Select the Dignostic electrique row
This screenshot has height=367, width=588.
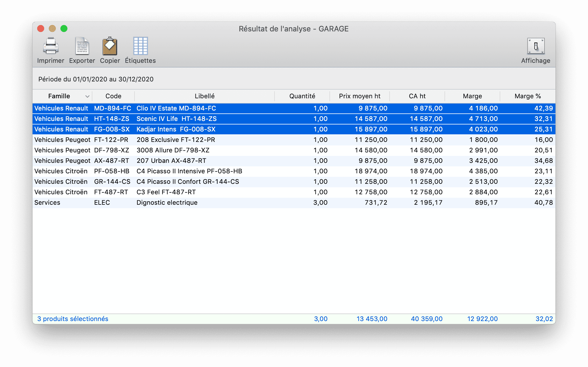pyautogui.click(x=294, y=202)
